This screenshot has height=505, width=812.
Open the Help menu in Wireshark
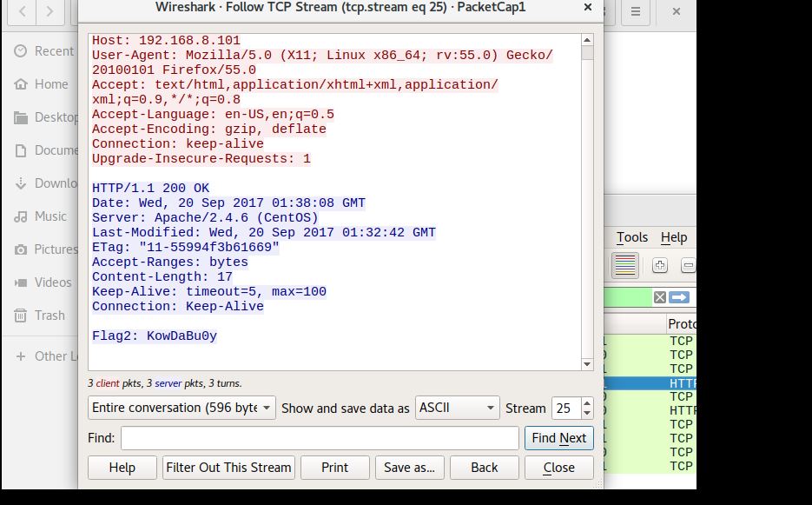(x=674, y=237)
